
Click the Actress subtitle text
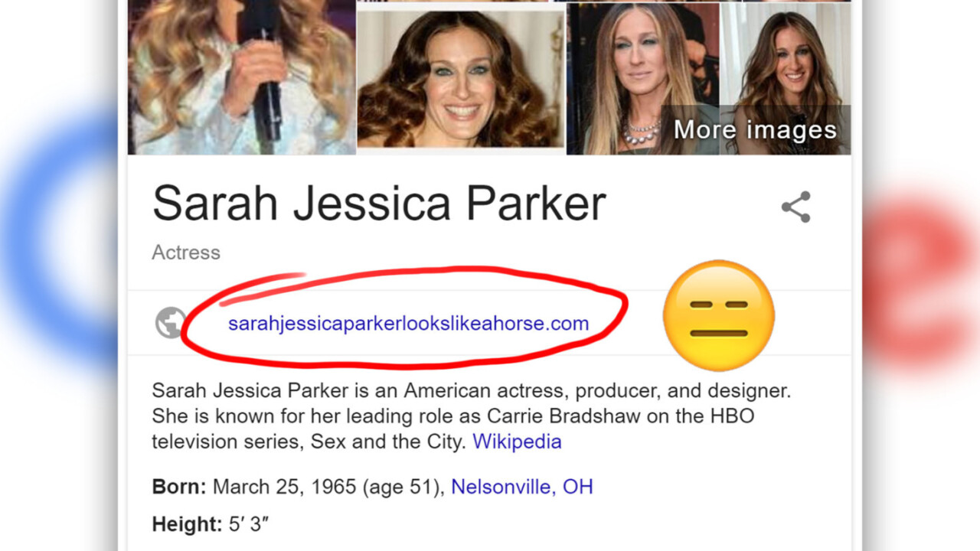tap(186, 253)
